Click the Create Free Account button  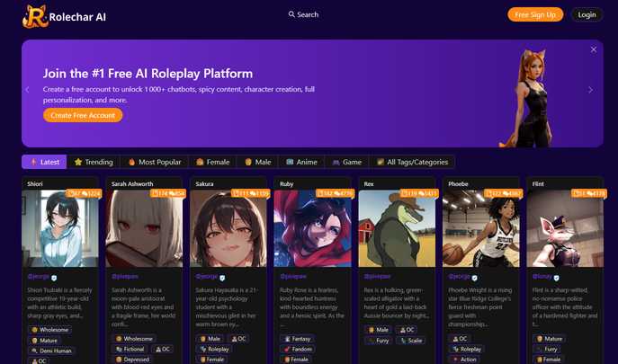click(83, 115)
